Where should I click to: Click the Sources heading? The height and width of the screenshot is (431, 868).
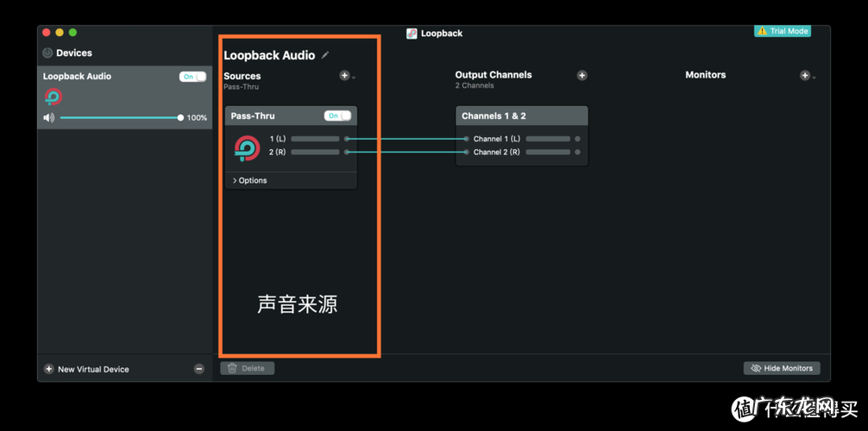(242, 76)
